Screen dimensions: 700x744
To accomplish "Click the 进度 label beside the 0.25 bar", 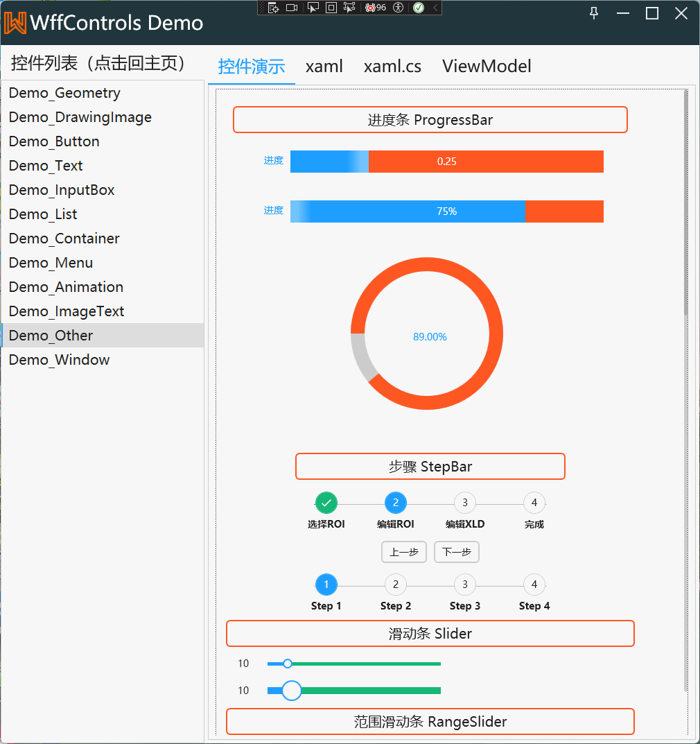I will point(274,160).
